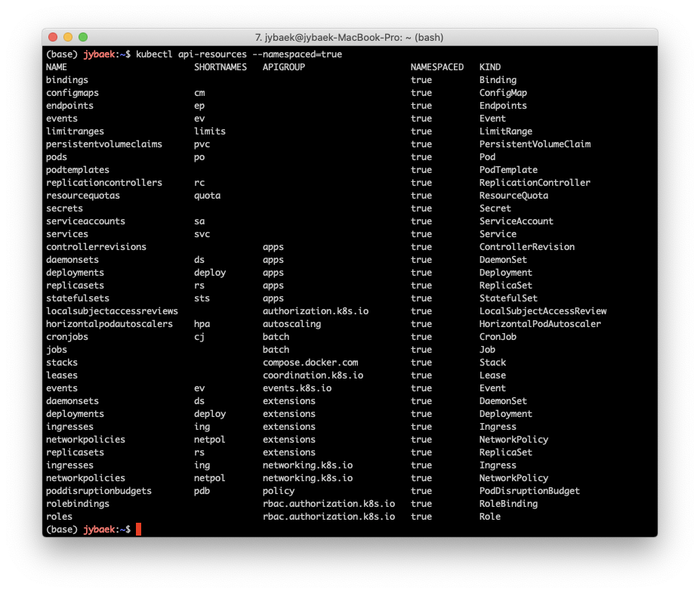Image resolution: width=700 pixels, height=593 pixels.
Task: Click the 'CronJob' kind
Action: (498, 337)
